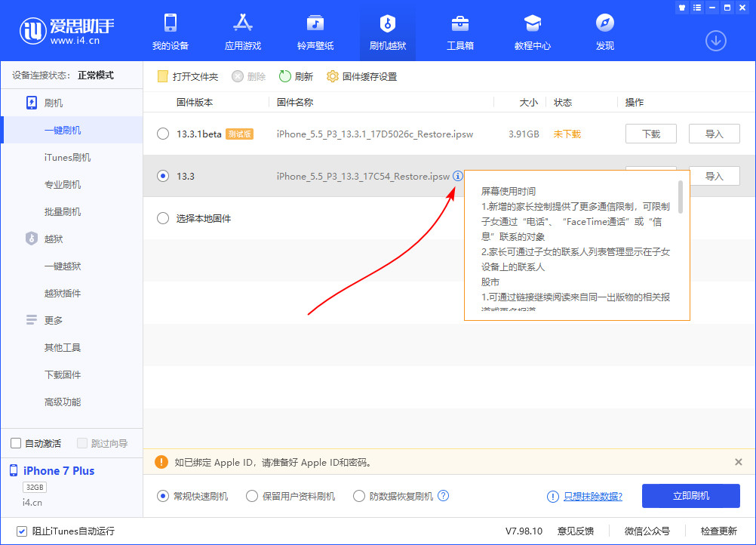Open 固件缓存设置 gear icon
Image resolution: width=756 pixels, height=545 pixels.
pyautogui.click(x=332, y=76)
